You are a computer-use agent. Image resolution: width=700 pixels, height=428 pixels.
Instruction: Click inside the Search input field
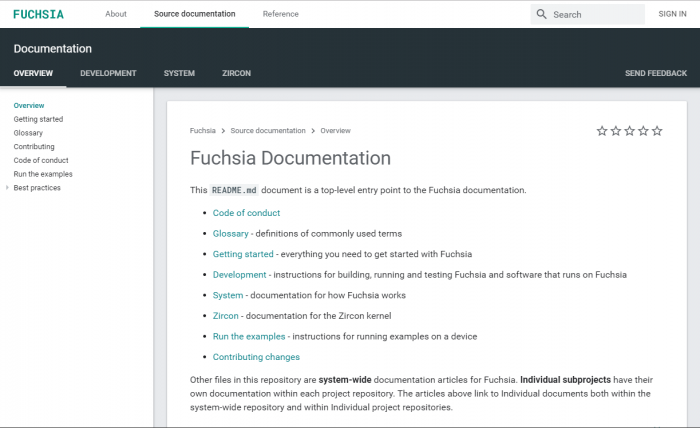point(595,14)
